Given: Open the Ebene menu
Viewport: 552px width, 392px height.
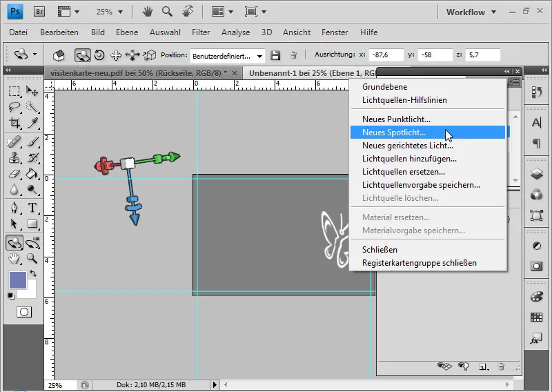Looking at the screenshot, I should pos(127,32).
